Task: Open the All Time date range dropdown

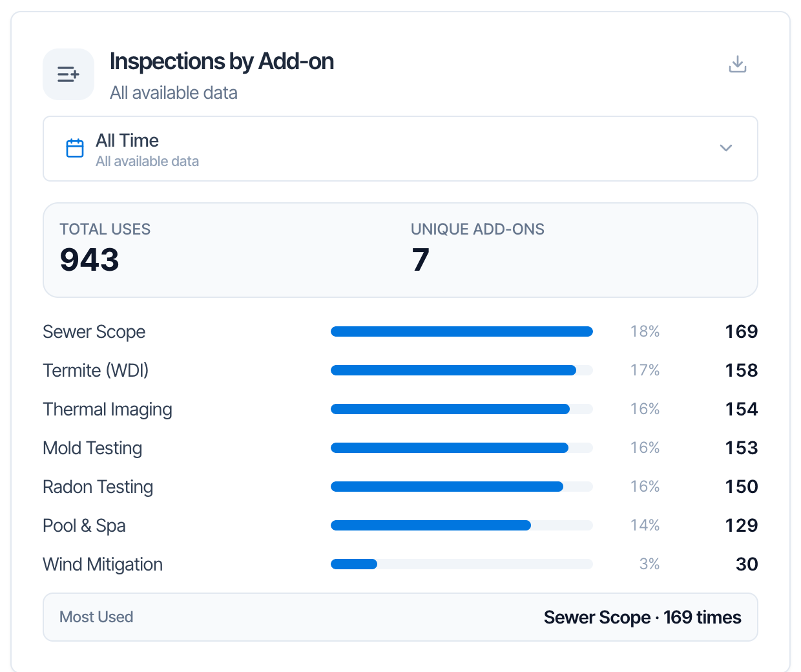Action: point(400,149)
